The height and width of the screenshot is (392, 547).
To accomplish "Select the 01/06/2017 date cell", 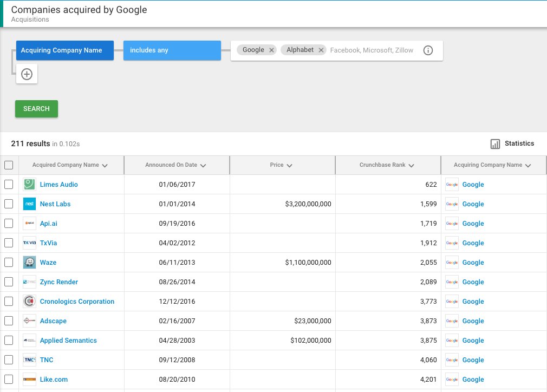I will 177,185.
